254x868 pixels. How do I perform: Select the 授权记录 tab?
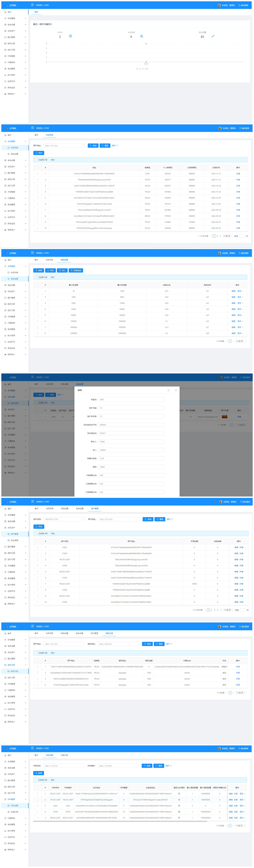[109, 633]
